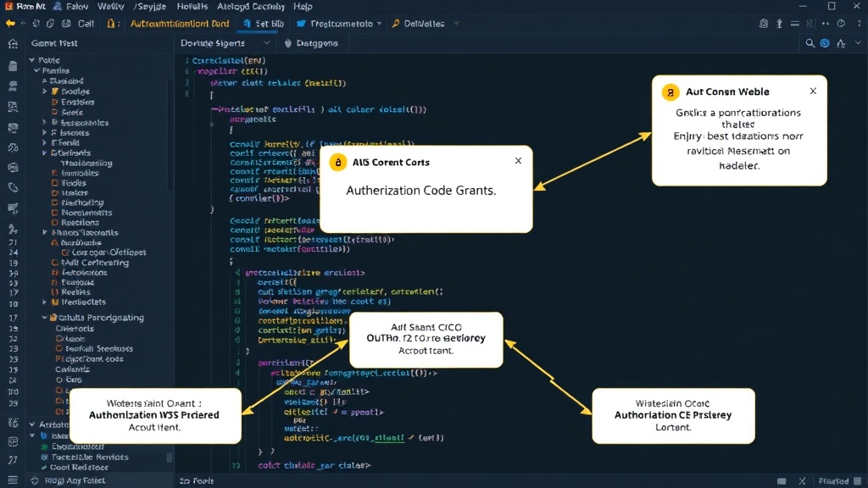Open the dropdown arrow after DeWalles
This screenshot has width=868, height=488.
pyautogui.click(x=456, y=24)
